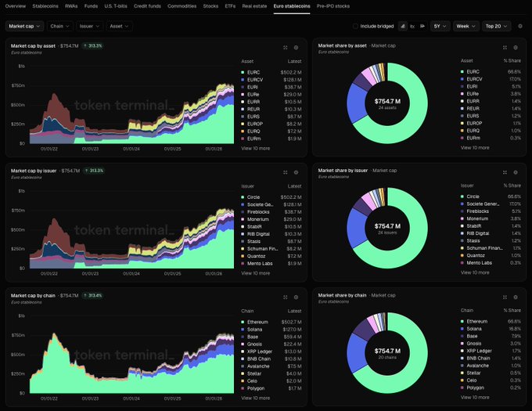Open the Week interval dropdown
Image resolution: width=532 pixels, height=411 pixels.
point(465,26)
